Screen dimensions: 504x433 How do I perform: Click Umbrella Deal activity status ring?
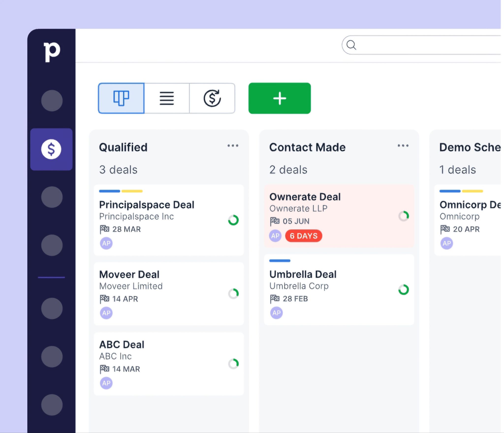click(404, 290)
